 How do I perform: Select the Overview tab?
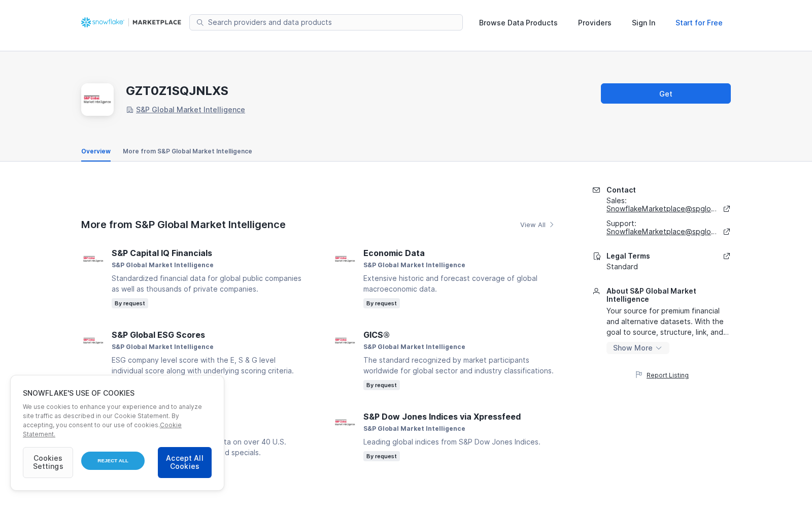[x=96, y=151]
